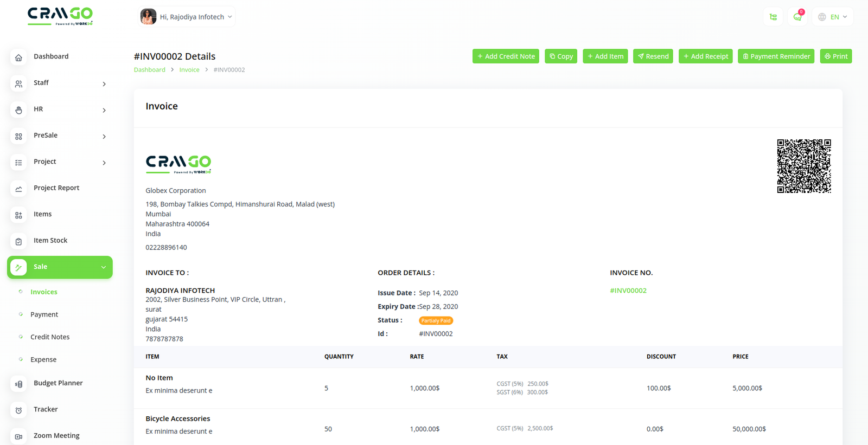Click the Tracker clock icon
The width and height of the screenshot is (868, 445).
pyautogui.click(x=18, y=410)
